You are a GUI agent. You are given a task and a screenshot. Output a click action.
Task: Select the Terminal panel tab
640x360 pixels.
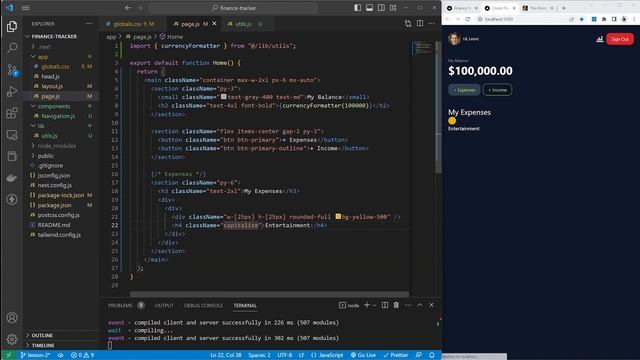(245, 305)
